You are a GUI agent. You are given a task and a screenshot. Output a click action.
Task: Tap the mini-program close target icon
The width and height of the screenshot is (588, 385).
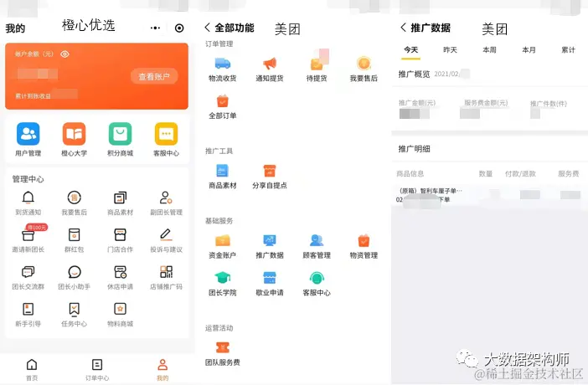click(x=179, y=28)
